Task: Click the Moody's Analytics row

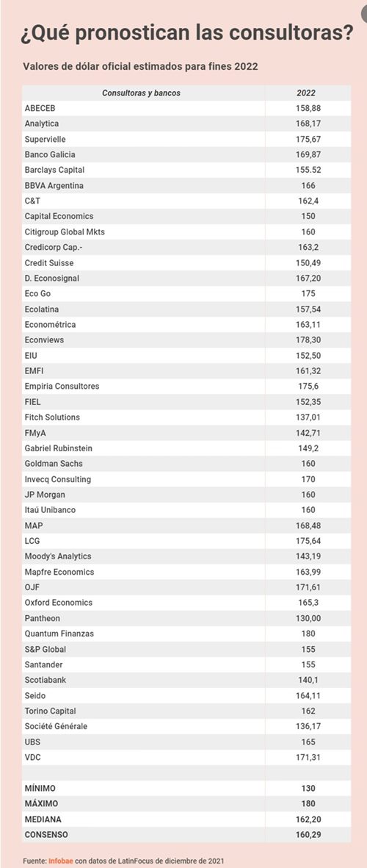Action: (186, 556)
